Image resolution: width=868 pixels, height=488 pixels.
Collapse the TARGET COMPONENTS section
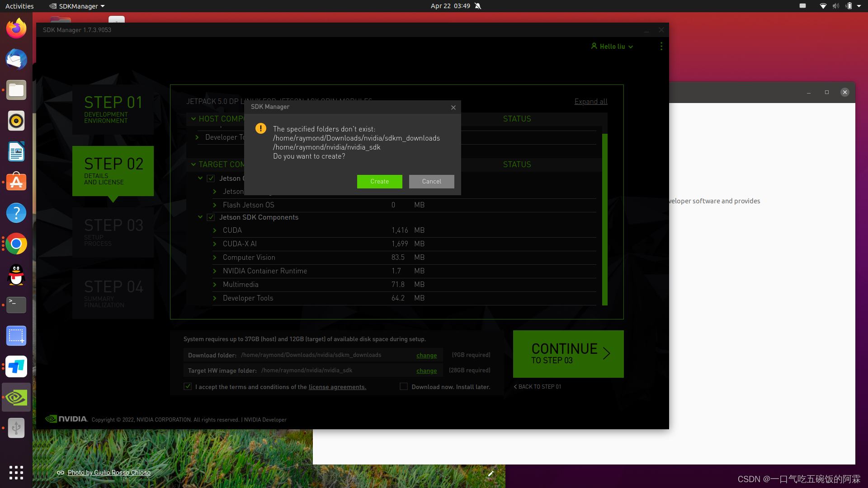[x=193, y=164]
